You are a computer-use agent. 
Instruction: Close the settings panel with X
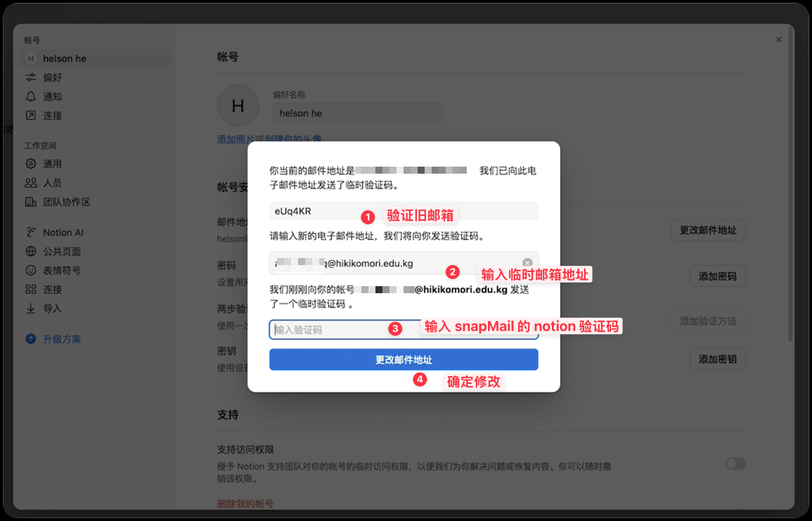pos(778,40)
